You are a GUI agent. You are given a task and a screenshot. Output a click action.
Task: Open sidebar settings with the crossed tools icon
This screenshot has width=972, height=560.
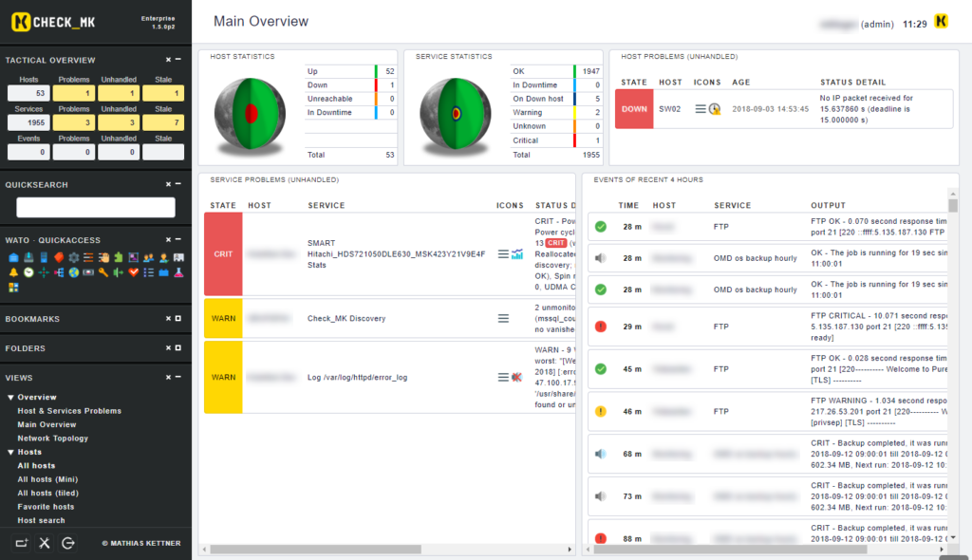[45, 543]
